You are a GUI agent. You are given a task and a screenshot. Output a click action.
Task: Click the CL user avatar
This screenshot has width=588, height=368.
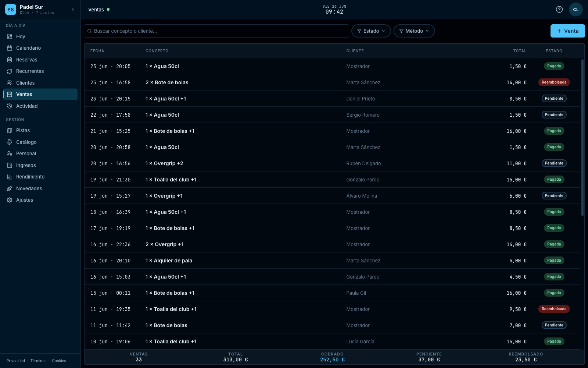point(576,10)
